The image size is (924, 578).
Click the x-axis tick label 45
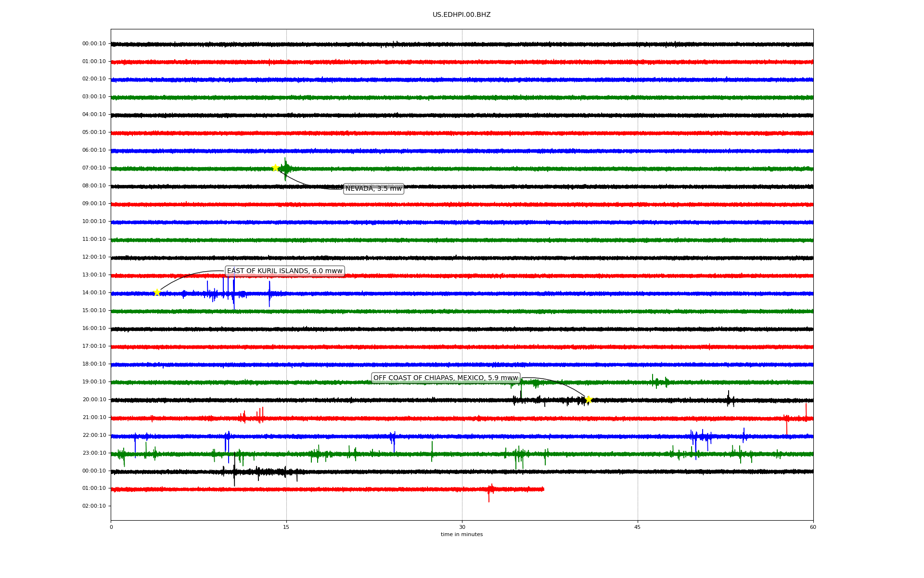point(638,527)
